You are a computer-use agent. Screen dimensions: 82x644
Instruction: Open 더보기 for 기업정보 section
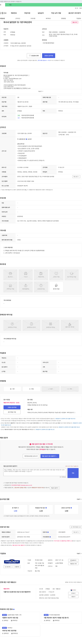79,554
